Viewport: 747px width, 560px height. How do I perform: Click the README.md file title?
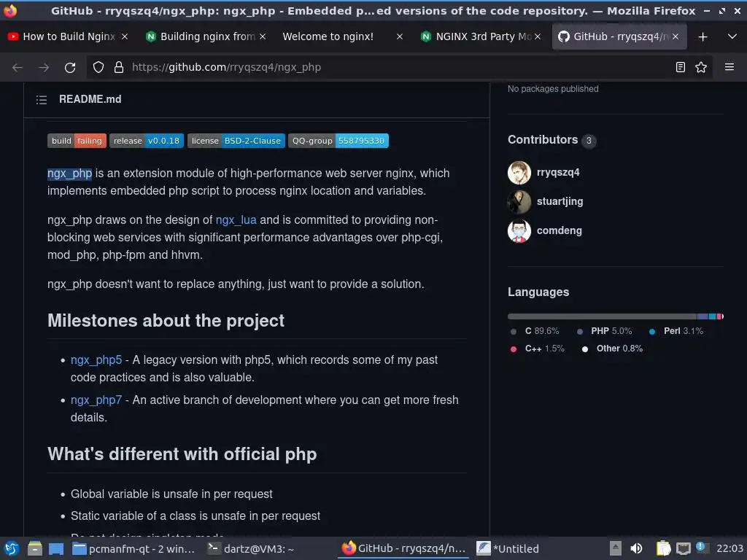click(90, 99)
